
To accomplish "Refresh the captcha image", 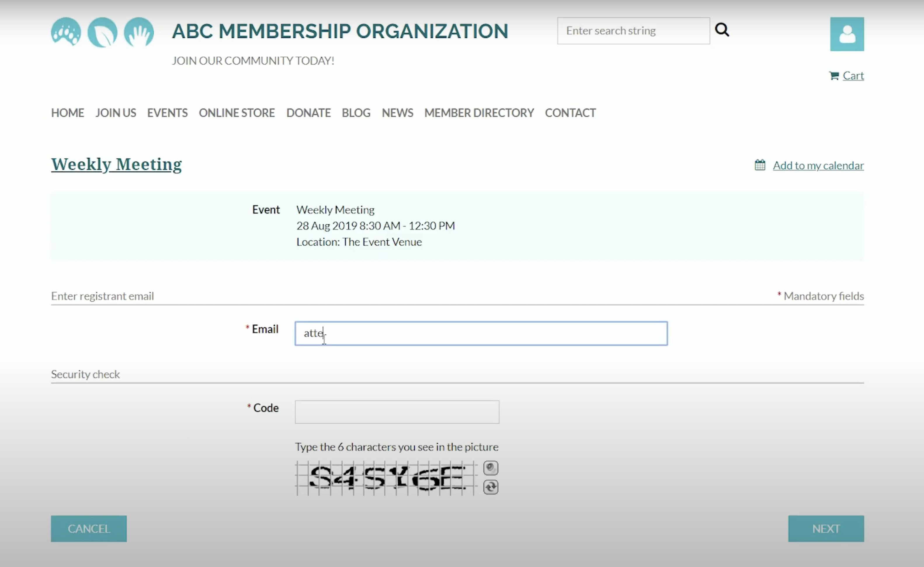I will (x=491, y=487).
